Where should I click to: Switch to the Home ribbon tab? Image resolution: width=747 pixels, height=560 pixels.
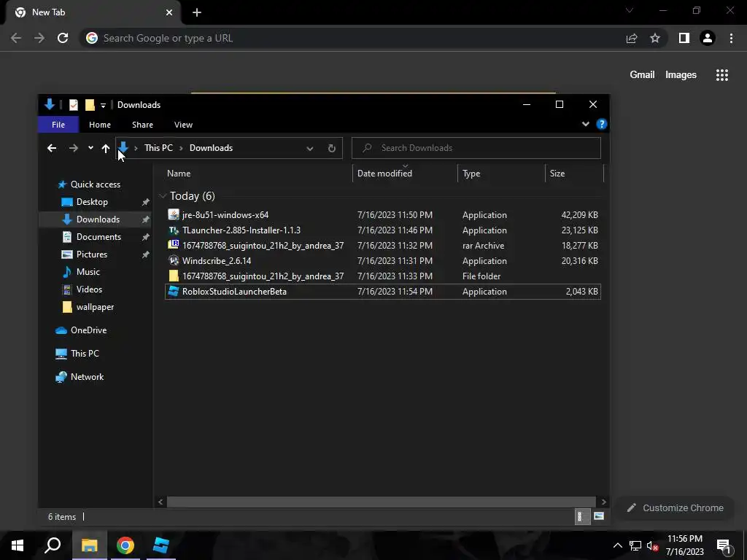(x=99, y=125)
